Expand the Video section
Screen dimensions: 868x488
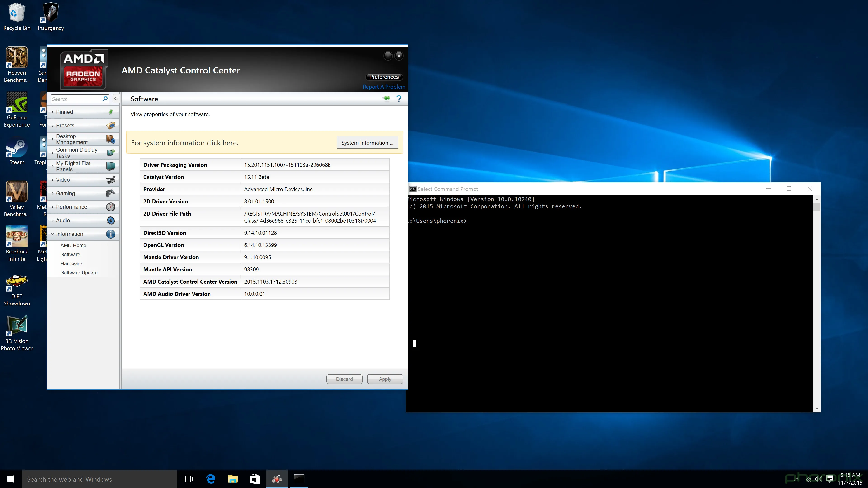point(63,180)
